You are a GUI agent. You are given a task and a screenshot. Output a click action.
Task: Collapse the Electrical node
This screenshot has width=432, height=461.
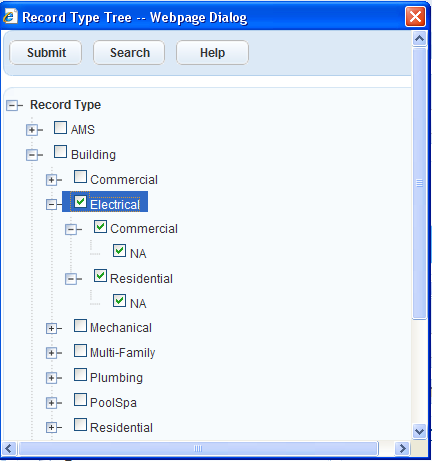tap(52, 204)
